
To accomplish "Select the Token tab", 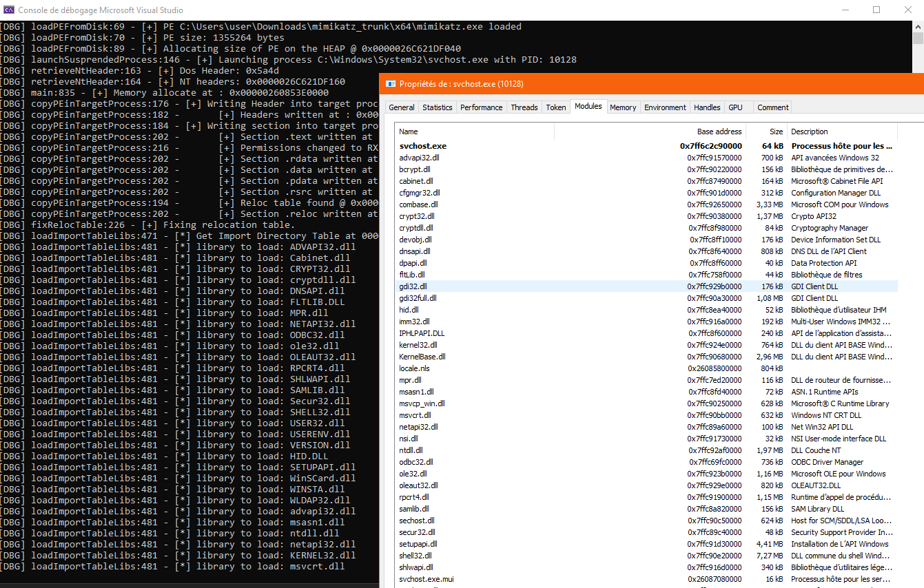I will tap(556, 107).
